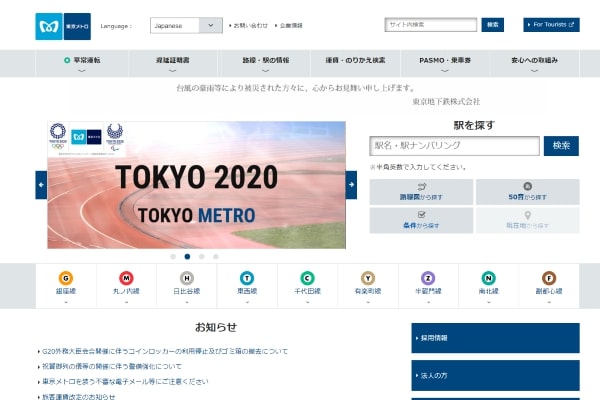The height and width of the screenshot is (400, 600).
Task: Expand the chevron under 安心への取組み
Action: [x=534, y=71]
